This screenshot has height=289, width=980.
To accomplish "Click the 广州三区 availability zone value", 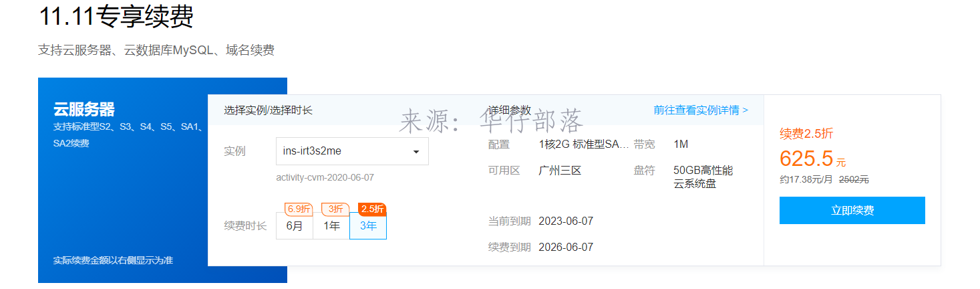I will [560, 170].
